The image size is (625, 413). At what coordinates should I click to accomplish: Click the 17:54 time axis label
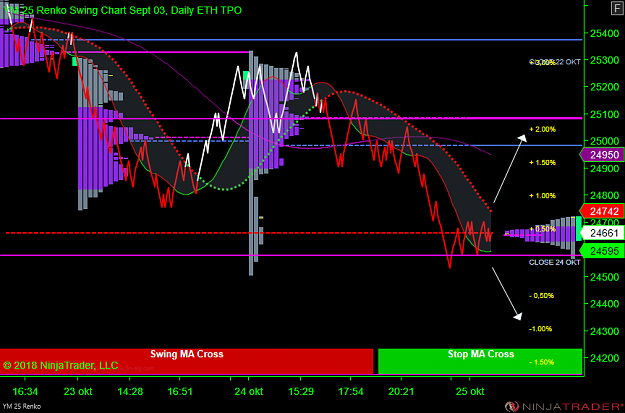(350, 391)
